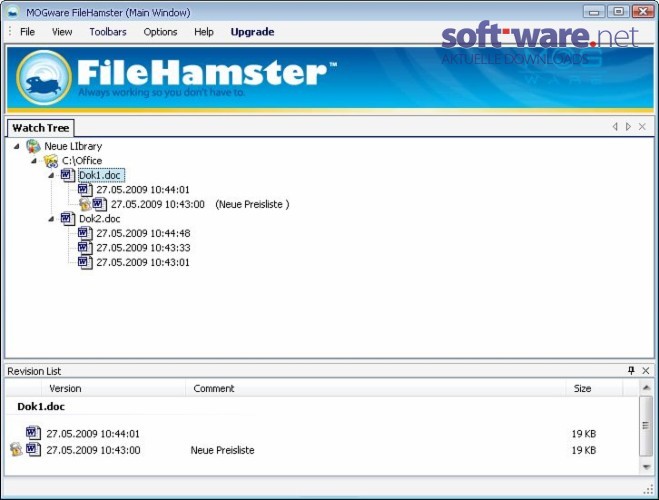The height and width of the screenshot is (500, 659).
Task: Click the 19 KB size of revision 10:43:00
Action: point(584,450)
